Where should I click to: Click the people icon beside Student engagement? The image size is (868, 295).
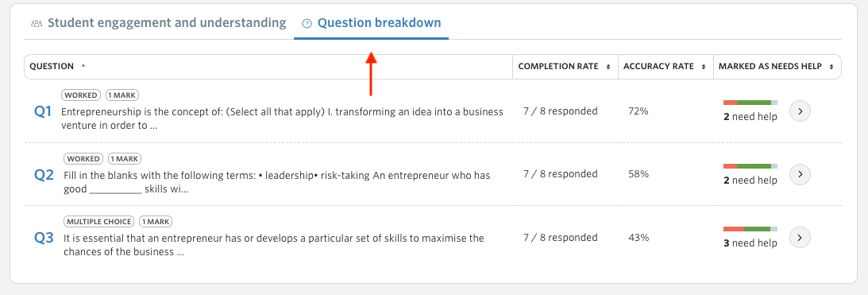coord(37,23)
